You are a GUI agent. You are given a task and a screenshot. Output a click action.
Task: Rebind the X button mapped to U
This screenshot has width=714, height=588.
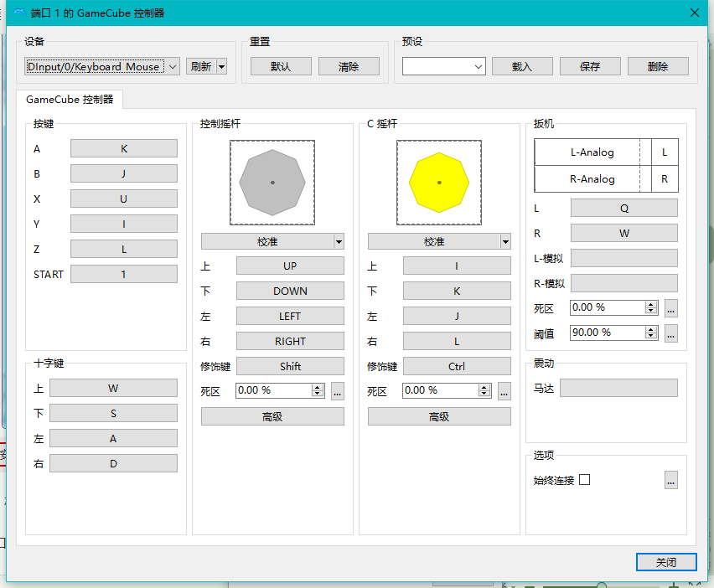click(124, 199)
